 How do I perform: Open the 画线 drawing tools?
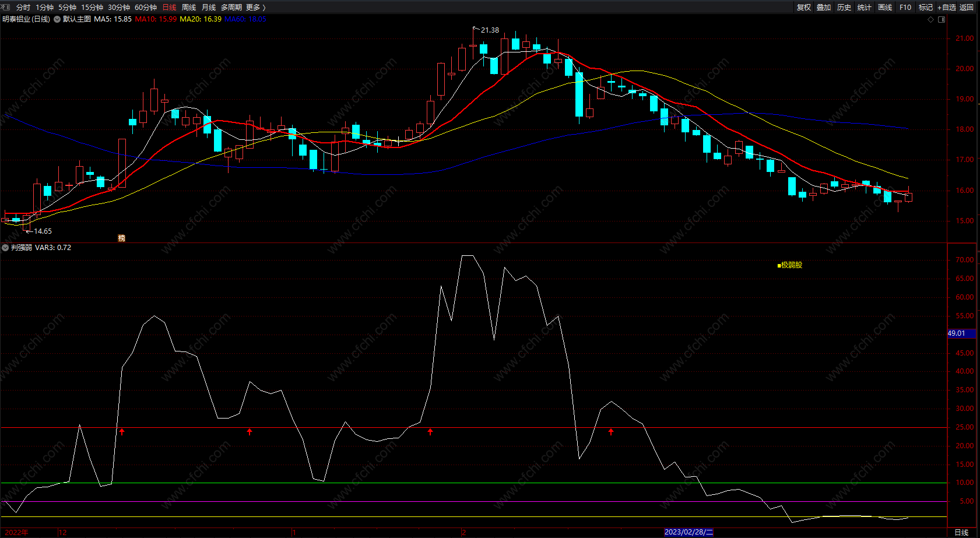[x=885, y=7]
